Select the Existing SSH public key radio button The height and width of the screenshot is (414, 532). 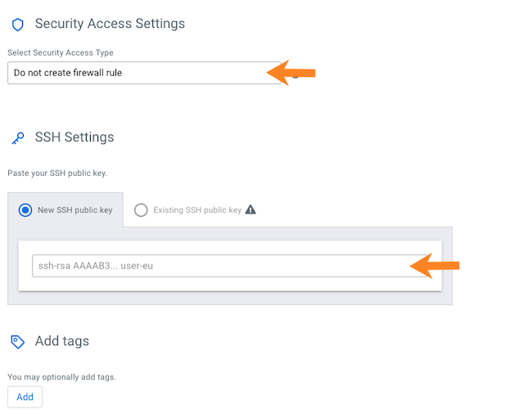[141, 210]
